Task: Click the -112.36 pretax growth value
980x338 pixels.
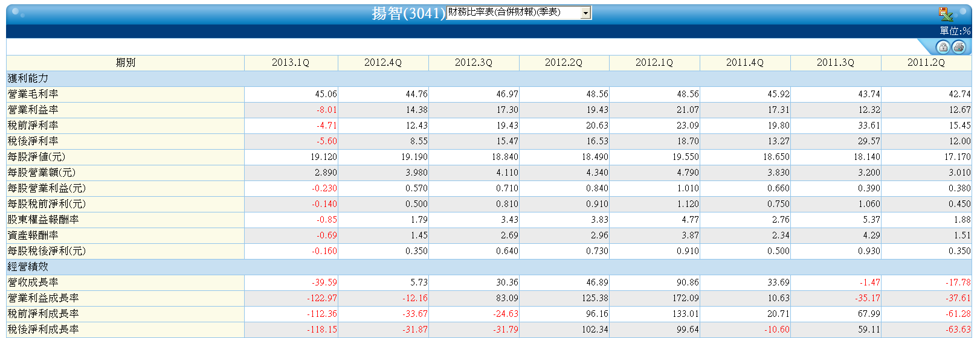Action: (x=322, y=314)
